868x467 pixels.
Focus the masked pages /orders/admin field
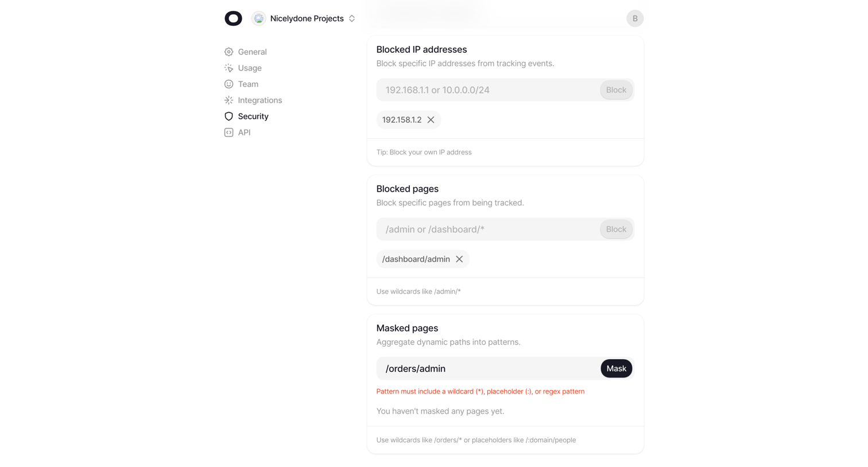click(488, 368)
